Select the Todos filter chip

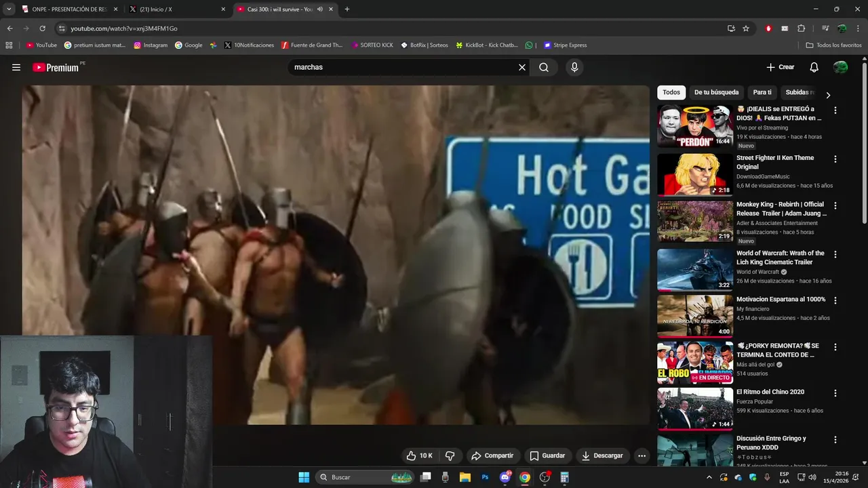pyautogui.click(x=671, y=92)
